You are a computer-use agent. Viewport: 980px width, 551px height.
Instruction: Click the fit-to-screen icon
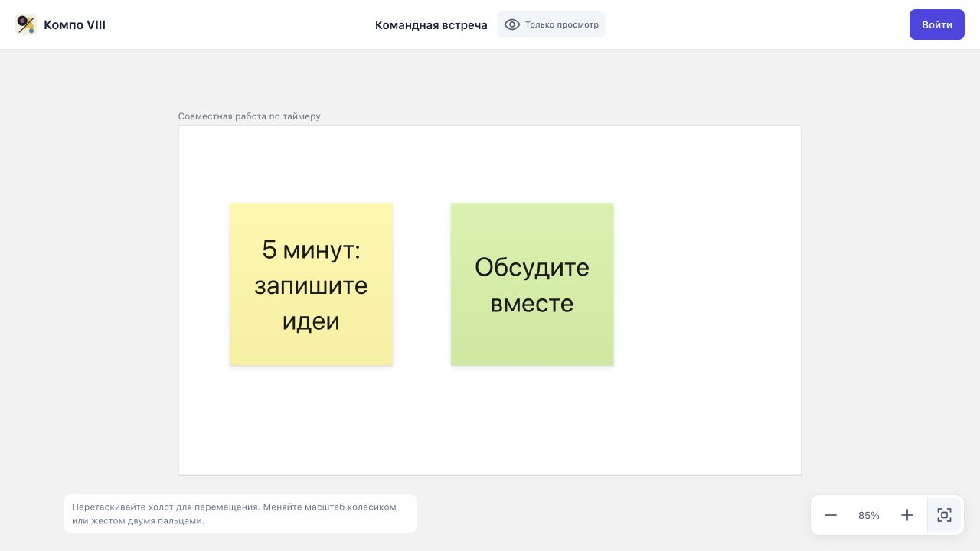pyautogui.click(x=944, y=515)
